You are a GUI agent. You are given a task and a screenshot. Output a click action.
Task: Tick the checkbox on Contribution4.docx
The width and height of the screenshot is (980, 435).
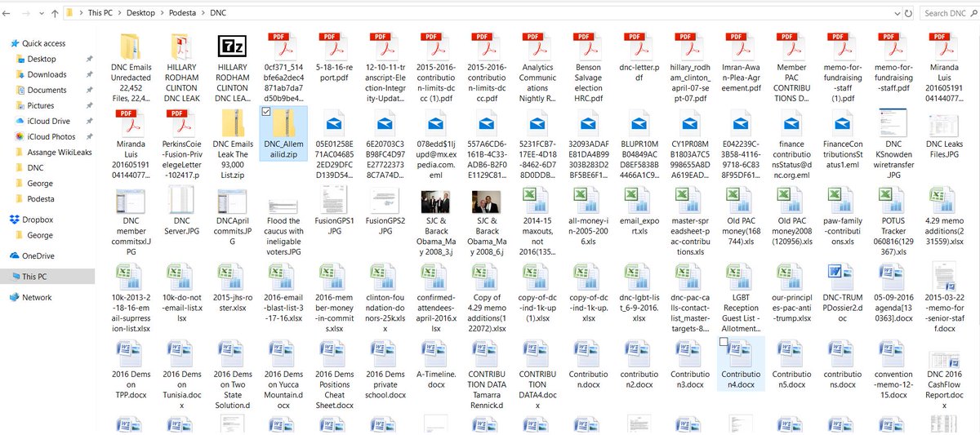[x=724, y=342]
